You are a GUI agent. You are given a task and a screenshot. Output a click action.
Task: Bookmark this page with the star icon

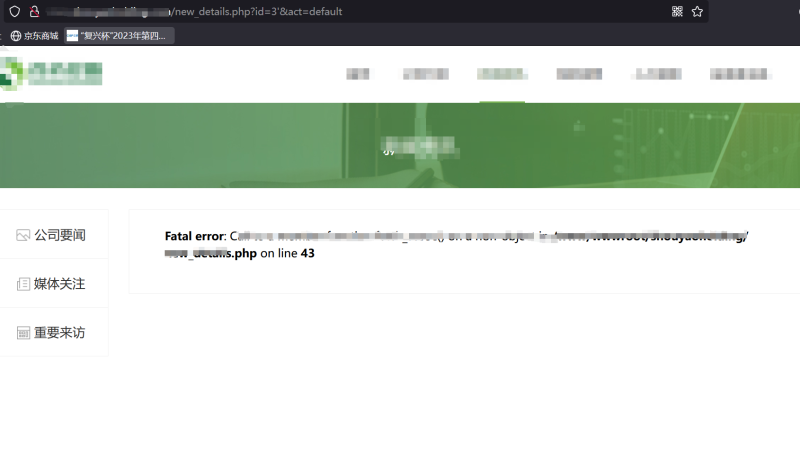[x=697, y=11]
